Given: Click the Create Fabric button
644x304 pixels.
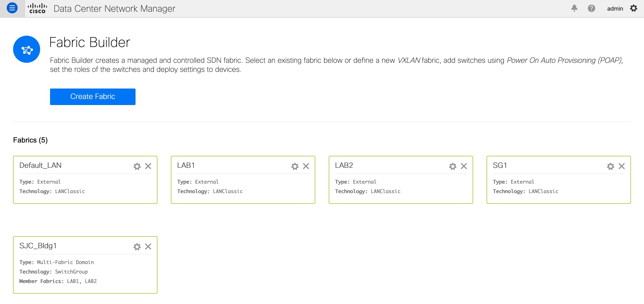Looking at the screenshot, I should click(93, 97).
